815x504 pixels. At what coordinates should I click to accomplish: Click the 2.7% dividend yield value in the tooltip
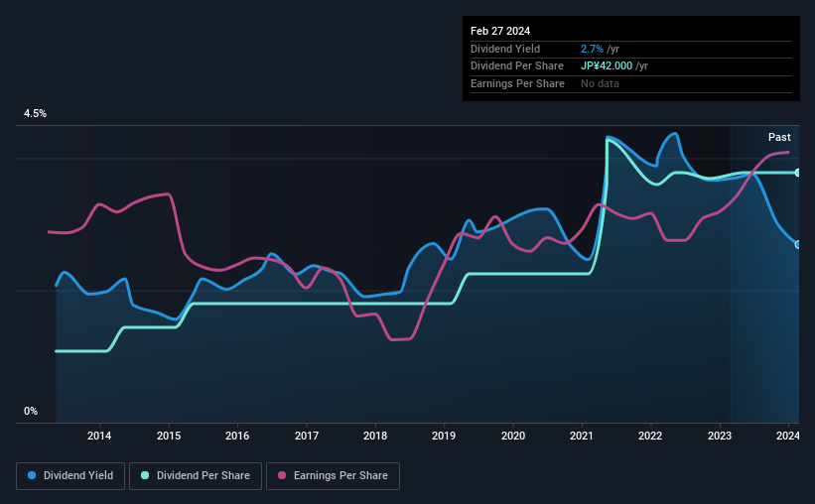[x=592, y=49]
